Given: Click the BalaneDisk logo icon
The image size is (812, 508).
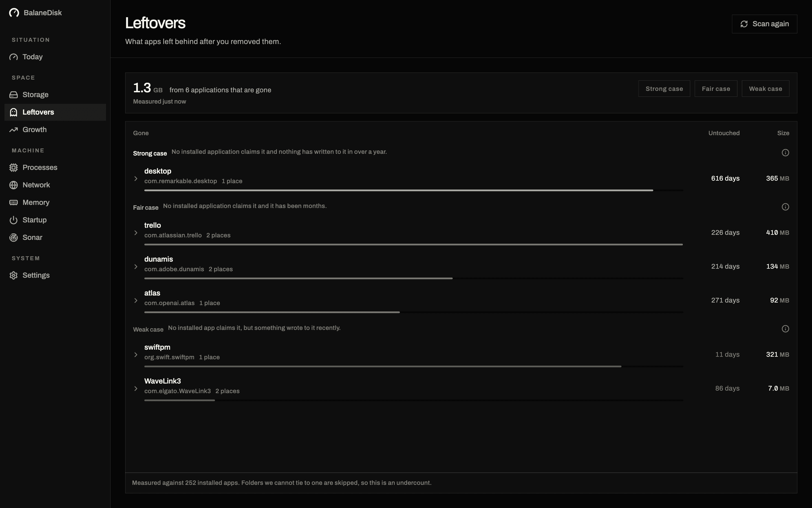Looking at the screenshot, I should tap(14, 13).
